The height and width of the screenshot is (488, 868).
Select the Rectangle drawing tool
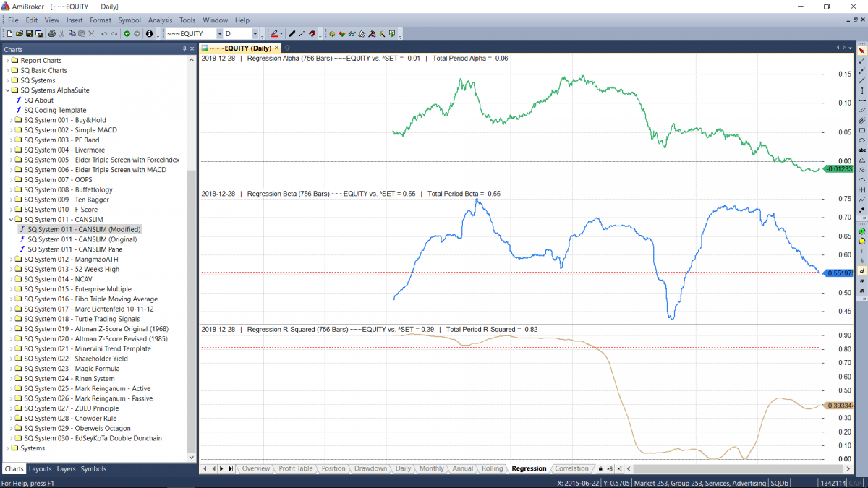point(862,130)
